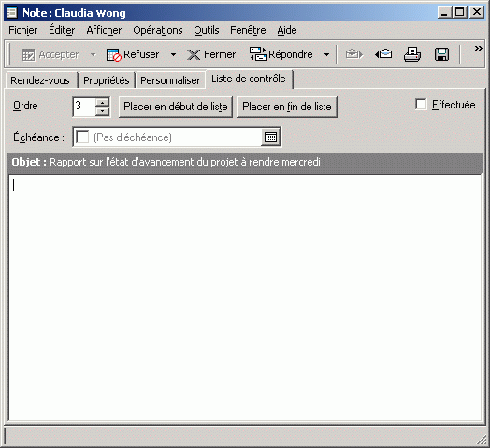This screenshot has width=490, height=448.
Task: Open the Échéance calendar picker
Action: click(x=270, y=137)
